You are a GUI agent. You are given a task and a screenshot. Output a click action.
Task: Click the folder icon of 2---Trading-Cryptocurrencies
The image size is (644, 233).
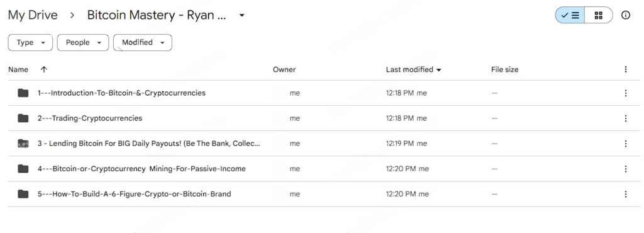pyautogui.click(x=23, y=118)
